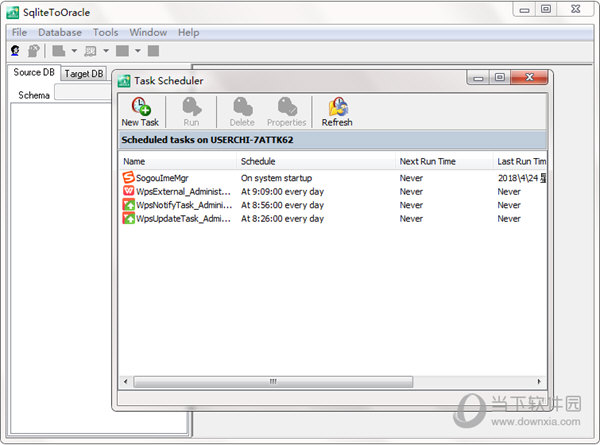Open the Tools menu
Image resolution: width=600 pixels, height=445 pixels.
[106, 33]
